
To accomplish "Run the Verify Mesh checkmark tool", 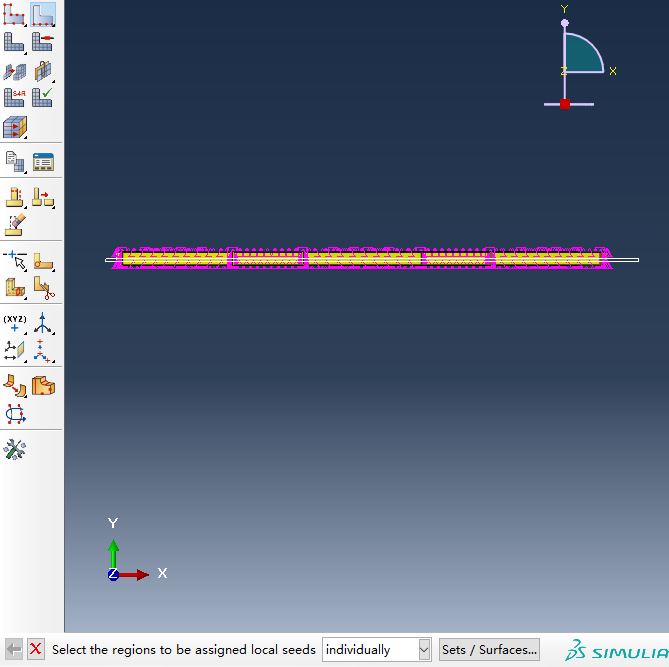I will tap(43, 97).
